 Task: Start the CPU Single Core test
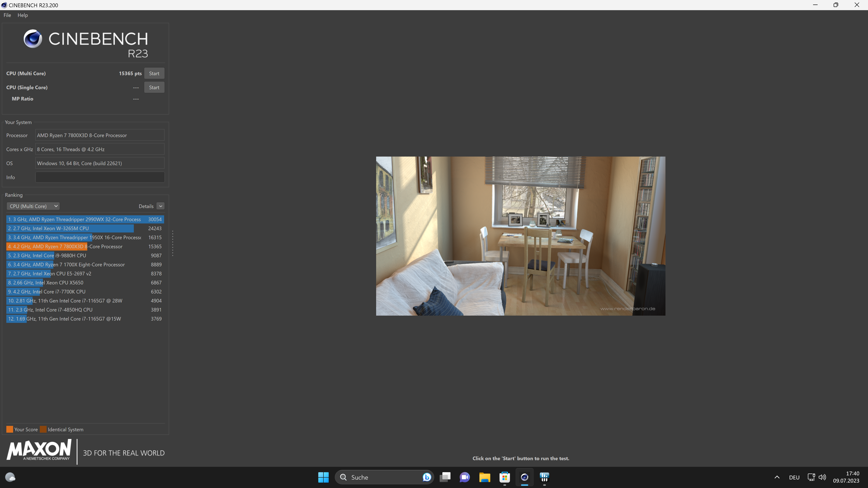[x=154, y=88]
